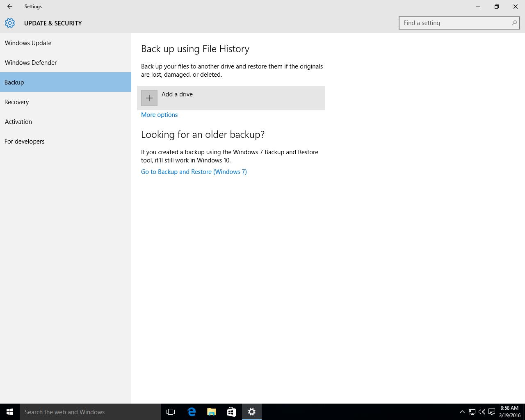Open Task View from taskbar
The width and height of the screenshot is (525, 420).
[171, 412]
